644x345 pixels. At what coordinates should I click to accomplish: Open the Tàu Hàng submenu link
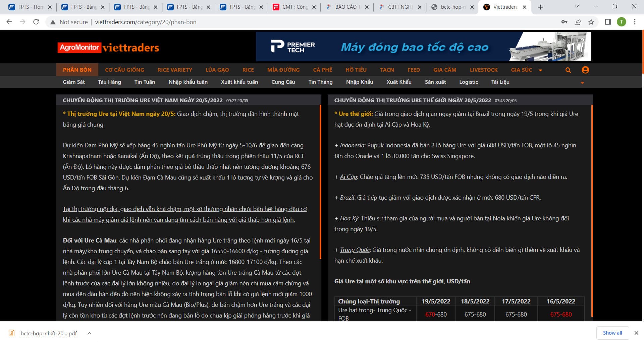coord(109,82)
